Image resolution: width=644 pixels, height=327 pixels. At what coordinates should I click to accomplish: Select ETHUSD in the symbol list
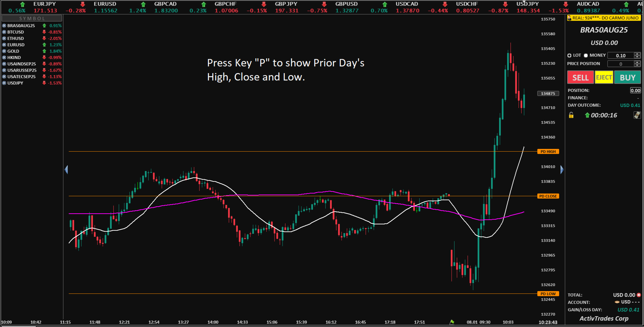tap(15, 39)
